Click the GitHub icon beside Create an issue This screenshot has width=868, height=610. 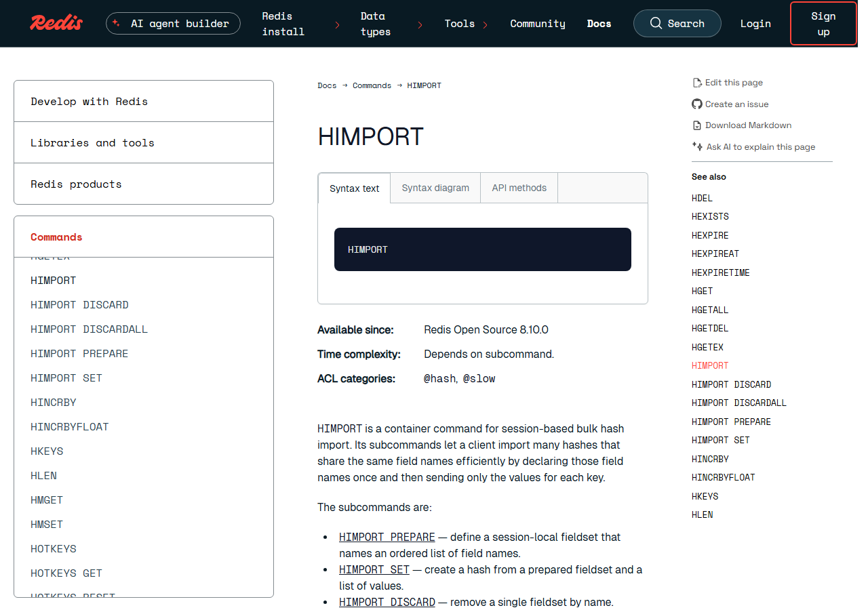697,104
